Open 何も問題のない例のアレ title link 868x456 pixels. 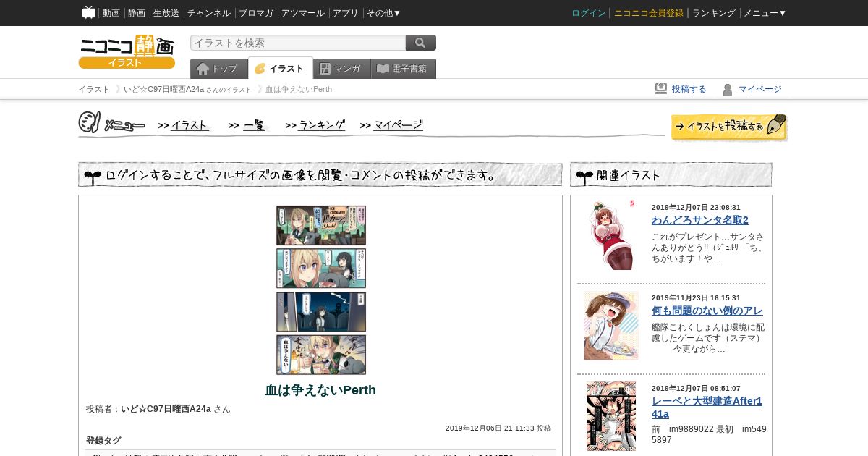[707, 311]
